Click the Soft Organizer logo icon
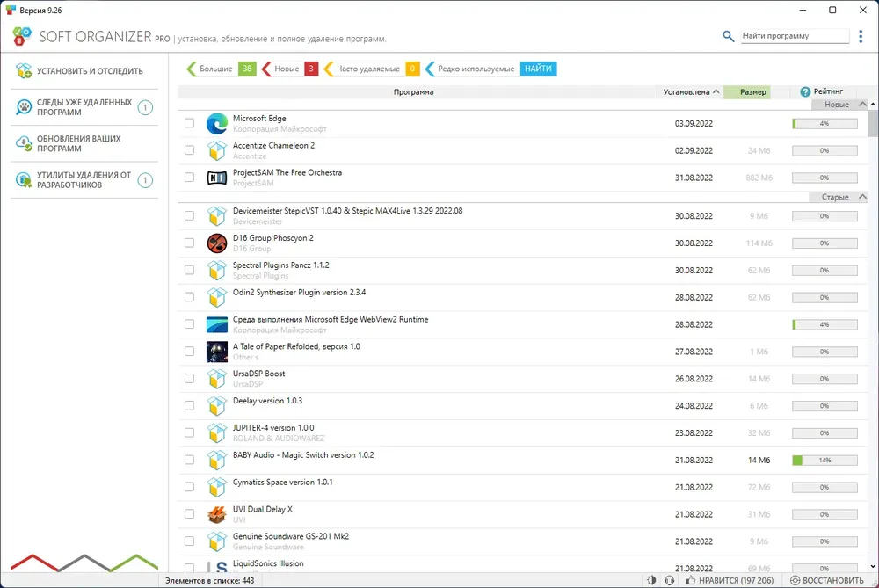879x588 pixels. [x=22, y=36]
